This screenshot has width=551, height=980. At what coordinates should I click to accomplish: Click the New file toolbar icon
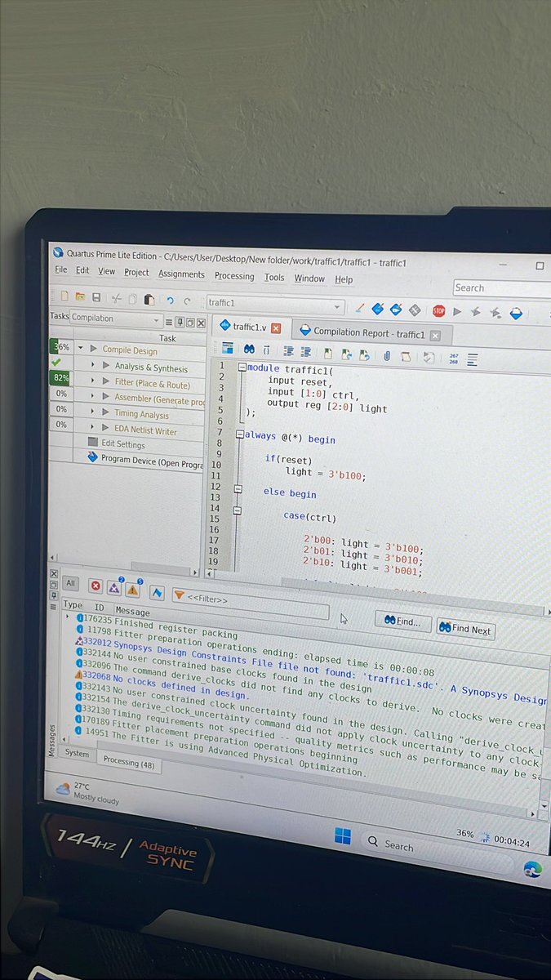tap(64, 297)
